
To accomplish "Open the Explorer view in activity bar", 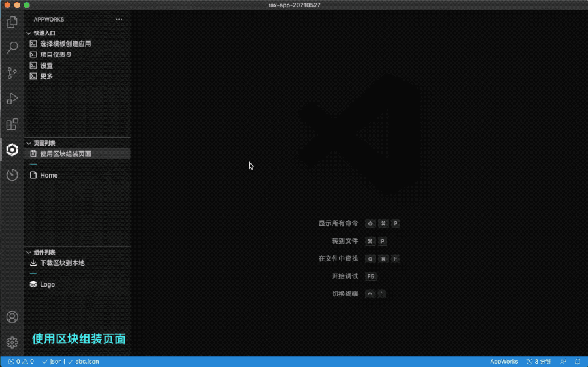I will [x=12, y=22].
